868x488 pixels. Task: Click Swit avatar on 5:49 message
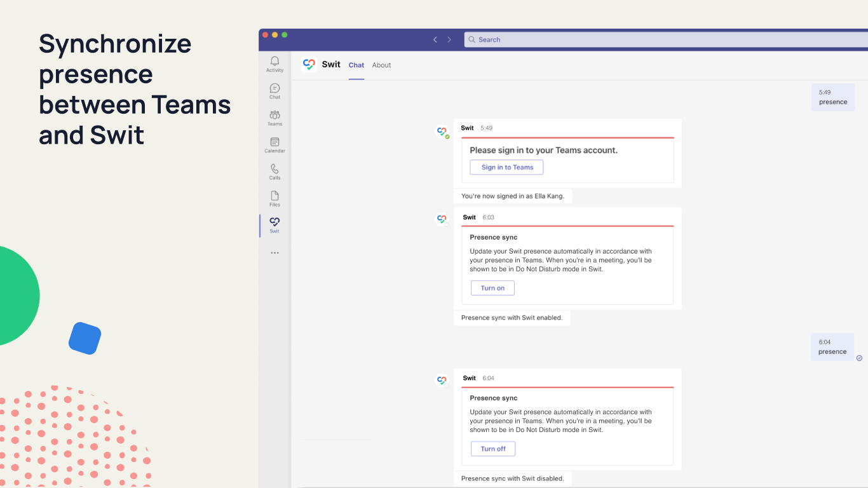[x=442, y=132]
